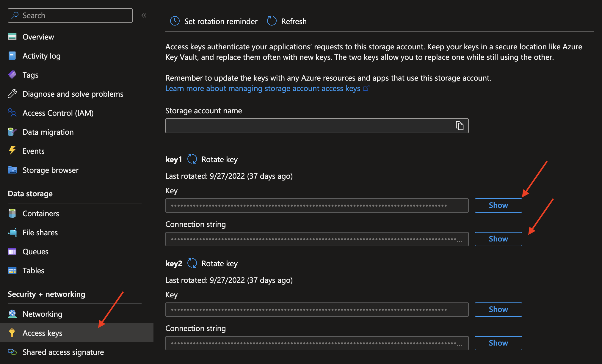Open Storage browser from the sidebar
Viewport: 602px width, 364px height.
(x=50, y=170)
